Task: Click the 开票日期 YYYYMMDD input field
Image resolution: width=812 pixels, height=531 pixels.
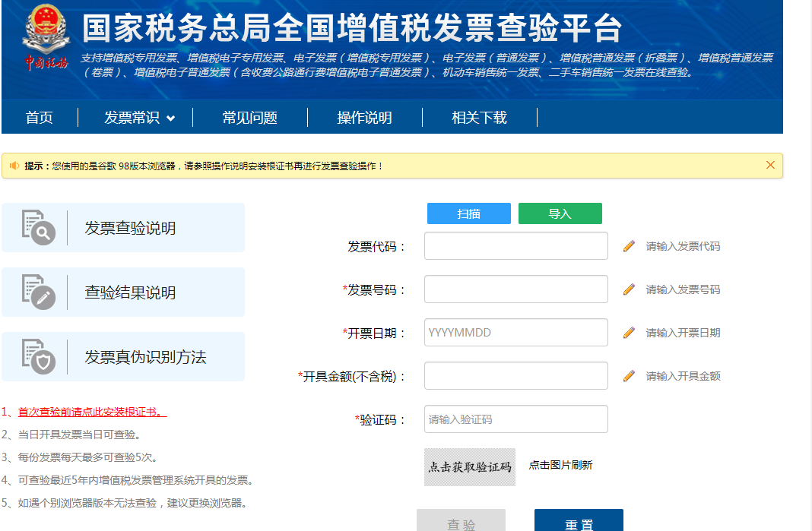Action: [515, 333]
